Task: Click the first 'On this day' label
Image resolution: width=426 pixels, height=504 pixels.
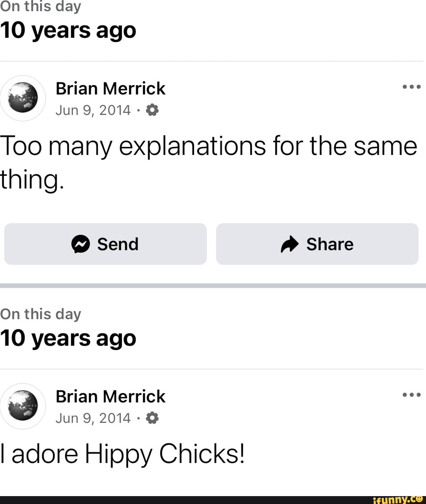Action: pyautogui.click(x=41, y=7)
